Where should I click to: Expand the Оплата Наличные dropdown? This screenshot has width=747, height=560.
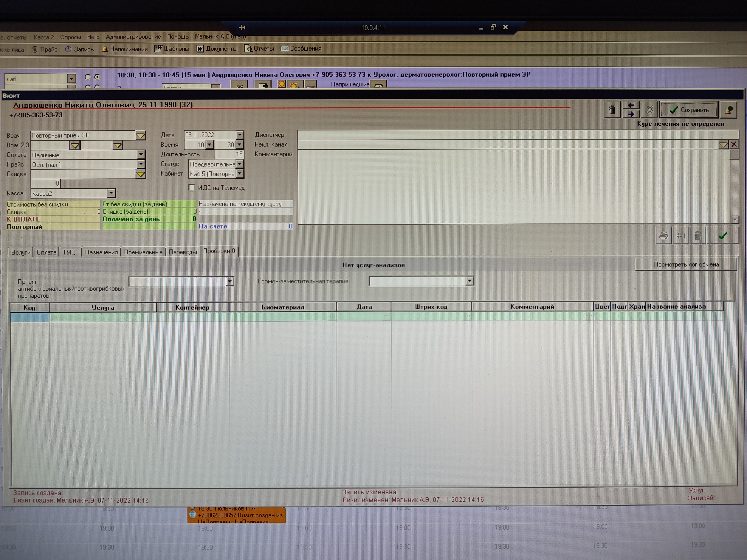141,155
